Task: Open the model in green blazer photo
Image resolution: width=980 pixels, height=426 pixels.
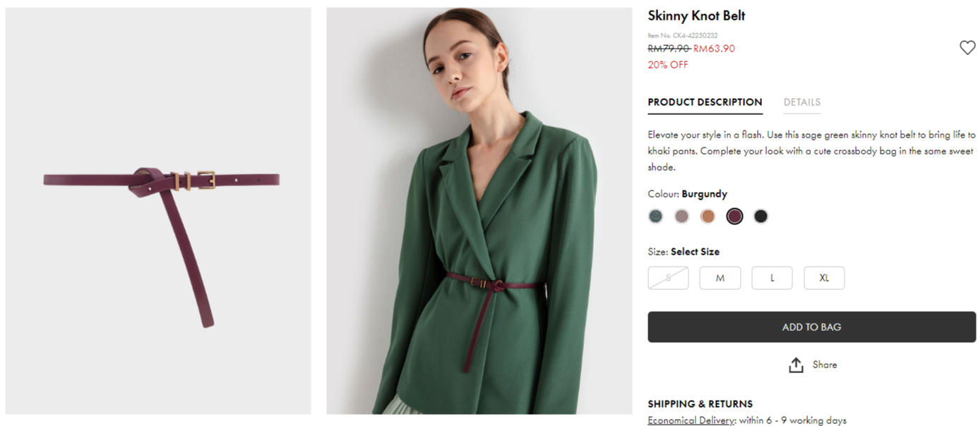Action: (479, 211)
